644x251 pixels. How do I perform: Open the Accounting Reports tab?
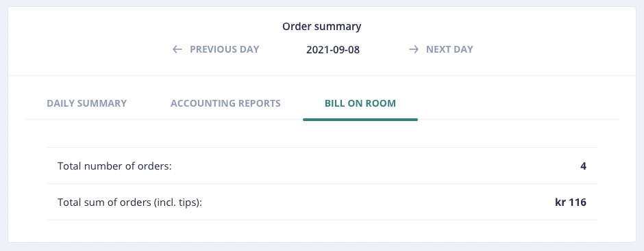pos(225,103)
